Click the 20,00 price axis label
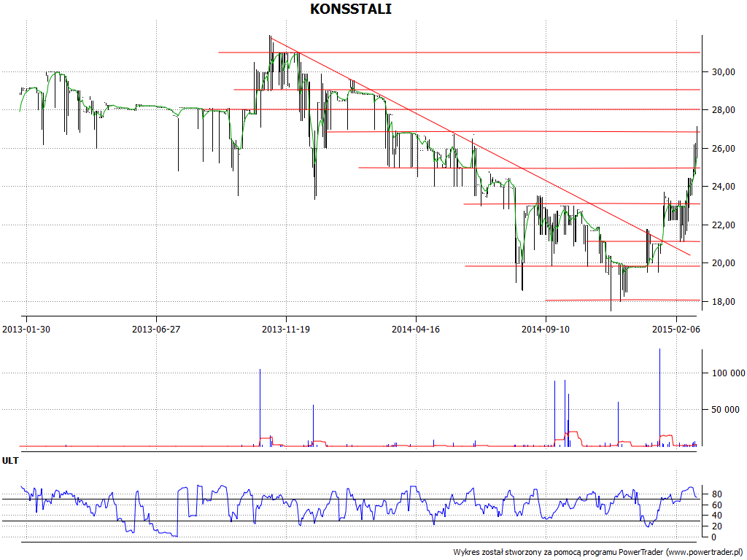The image size is (747, 560). click(x=723, y=262)
